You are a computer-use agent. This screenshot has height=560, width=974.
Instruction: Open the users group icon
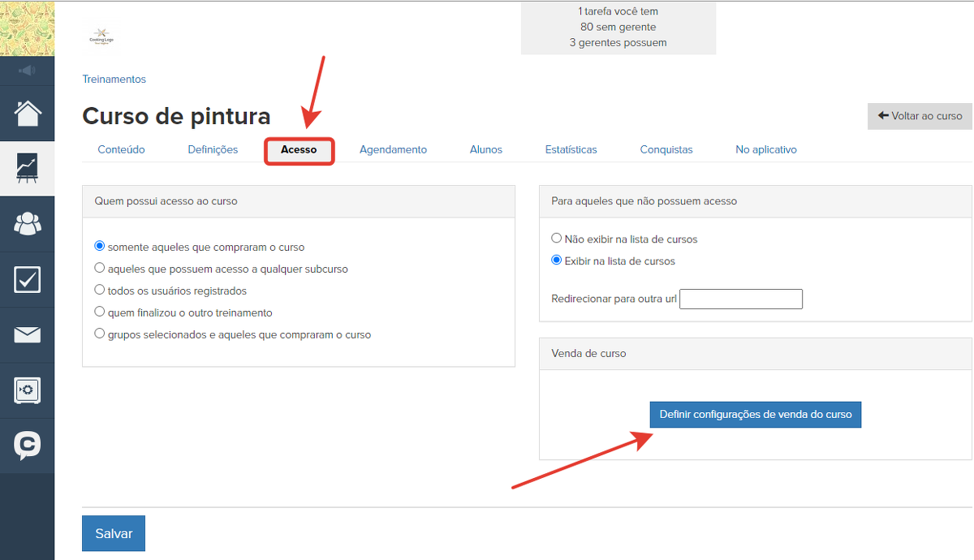pyautogui.click(x=27, y=224)
